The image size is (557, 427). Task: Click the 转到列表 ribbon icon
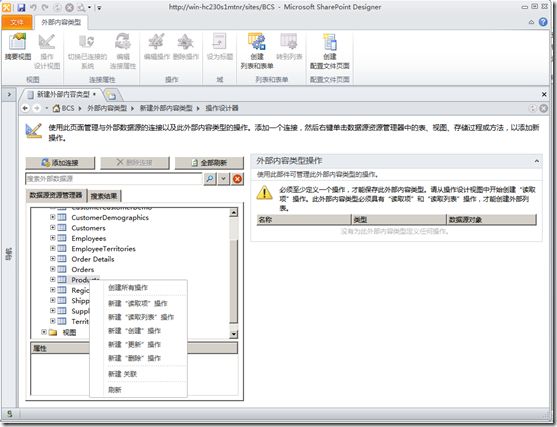click(288, 42)
